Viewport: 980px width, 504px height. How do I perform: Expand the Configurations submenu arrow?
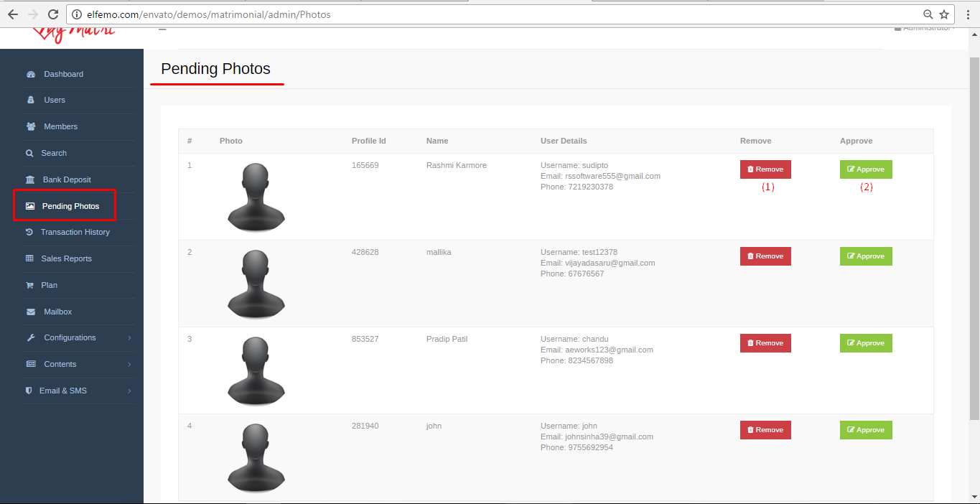click(x=129, y=337)
